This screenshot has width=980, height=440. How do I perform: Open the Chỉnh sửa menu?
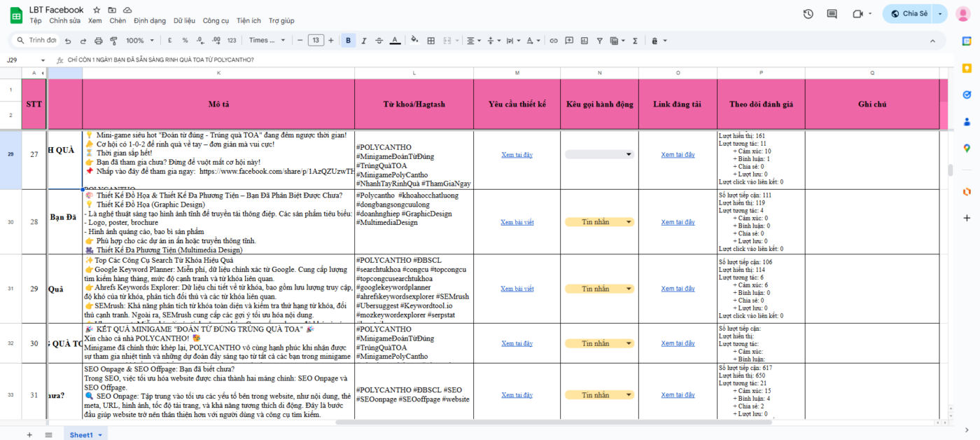(x=64, y=21)
